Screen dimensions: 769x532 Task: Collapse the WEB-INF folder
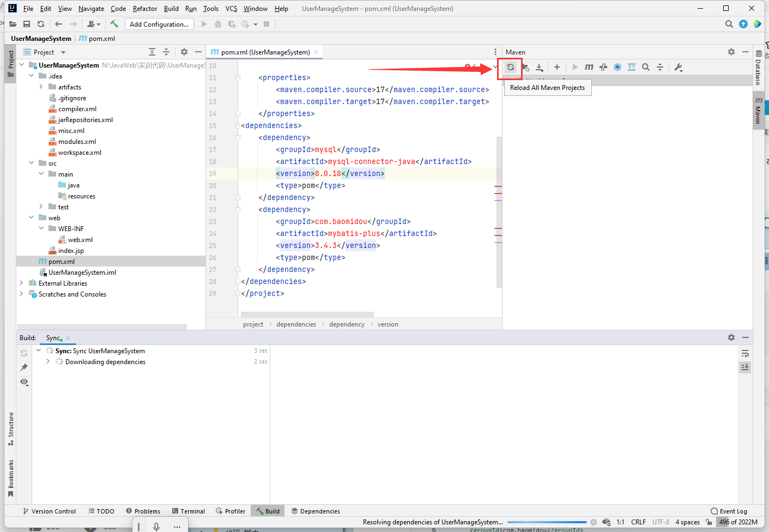41,228
